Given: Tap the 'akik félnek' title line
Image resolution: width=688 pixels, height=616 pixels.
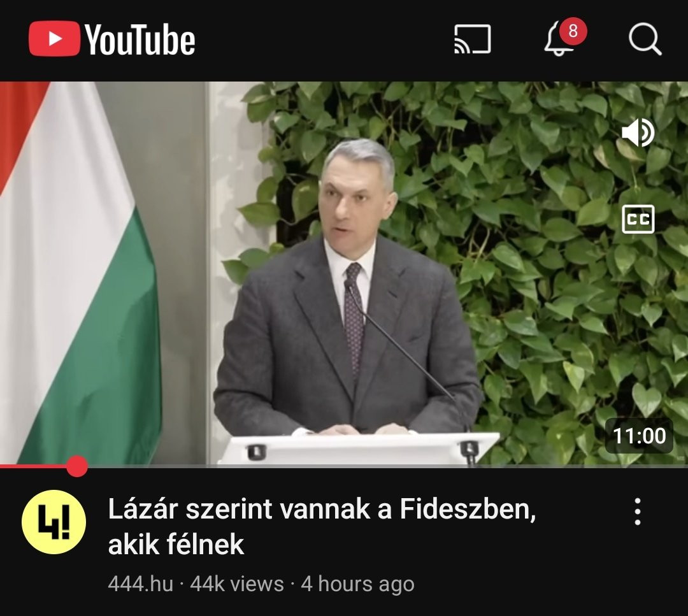Looking at the screenshot, I should [176, 545].
